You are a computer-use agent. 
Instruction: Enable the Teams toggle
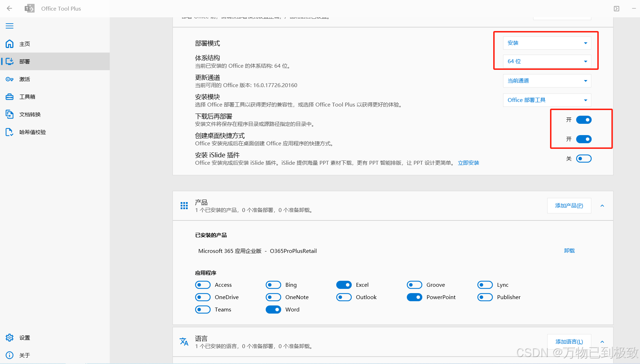pos(203,309)
